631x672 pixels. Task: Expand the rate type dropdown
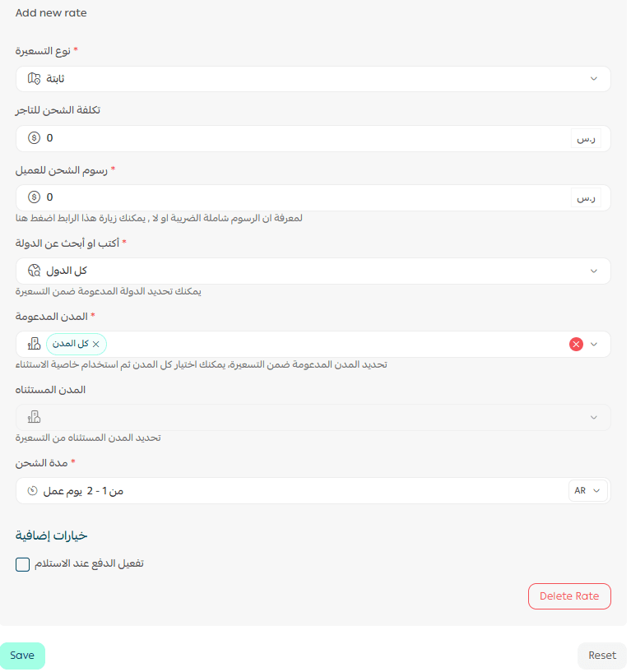click(x=594, y=79)
